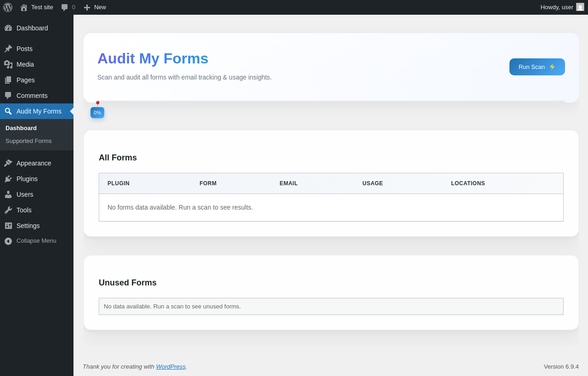Click the Pages icon in sidebar
The height and width of the screenshot is (376, 588).
pos(8,80)
